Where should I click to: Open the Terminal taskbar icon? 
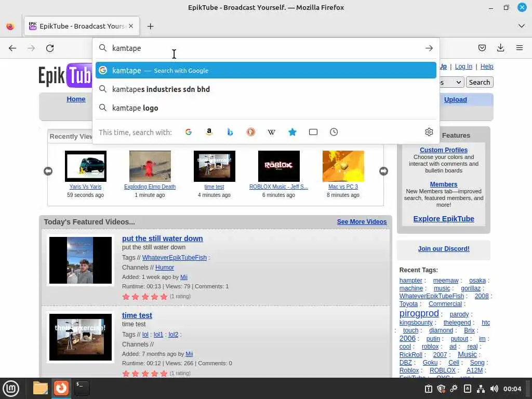click(82, 388)
